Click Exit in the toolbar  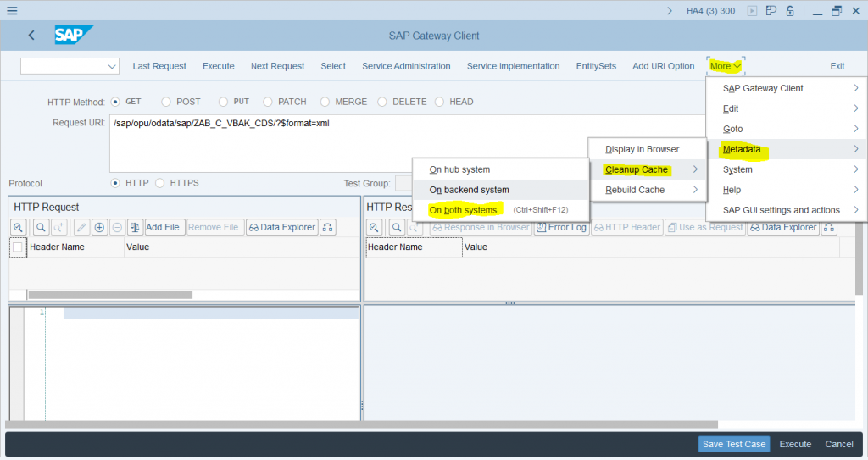[837, 66]
